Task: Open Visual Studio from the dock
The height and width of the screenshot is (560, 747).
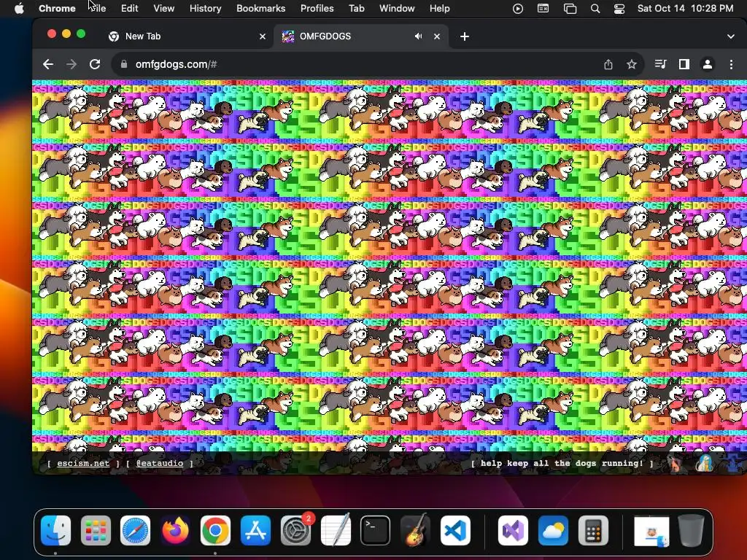Action: 513,530
